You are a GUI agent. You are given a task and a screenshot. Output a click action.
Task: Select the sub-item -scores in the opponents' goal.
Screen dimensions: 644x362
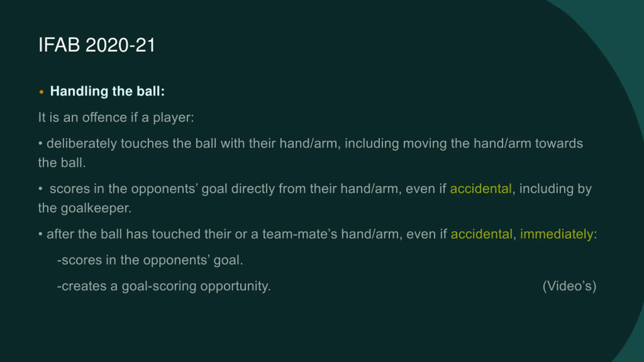click(x=150, y=260)
